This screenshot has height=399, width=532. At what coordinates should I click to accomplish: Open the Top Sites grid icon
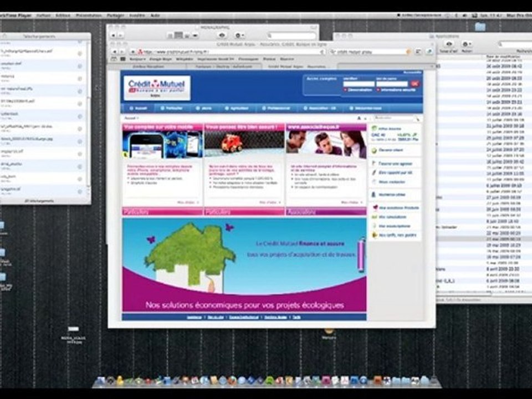click(x=123, y=59)
